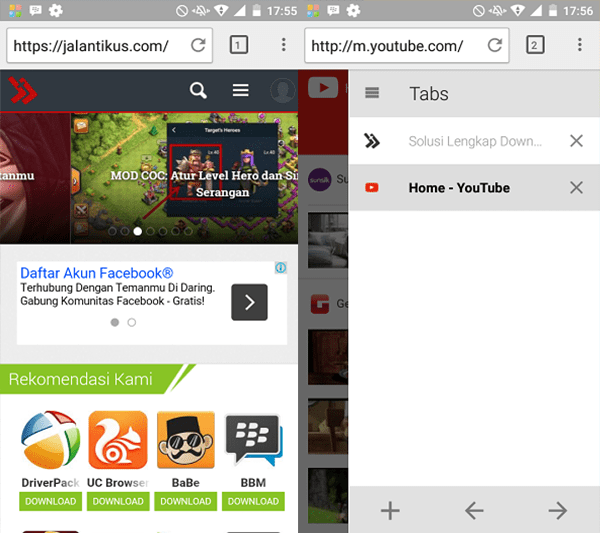Reload the YouTube page
Screen dimensions: 600x533
[495, 45]
